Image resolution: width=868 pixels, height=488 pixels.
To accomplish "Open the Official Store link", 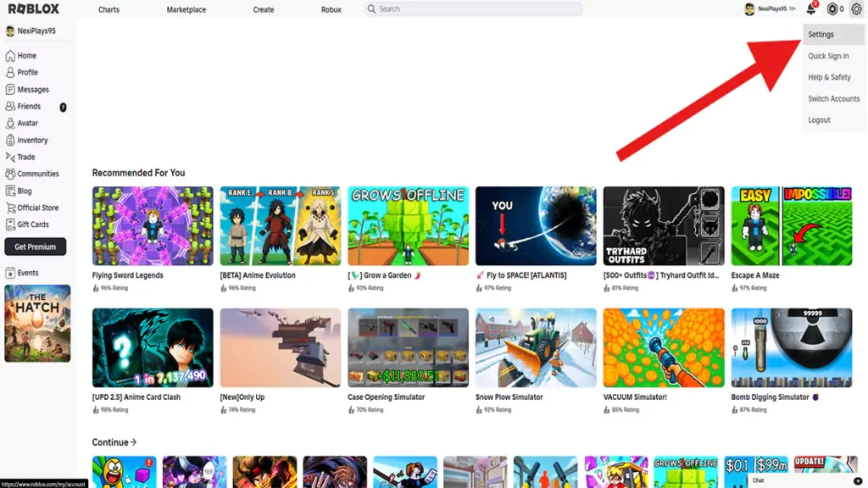I will pyautogui.click(x=37, y=208).
